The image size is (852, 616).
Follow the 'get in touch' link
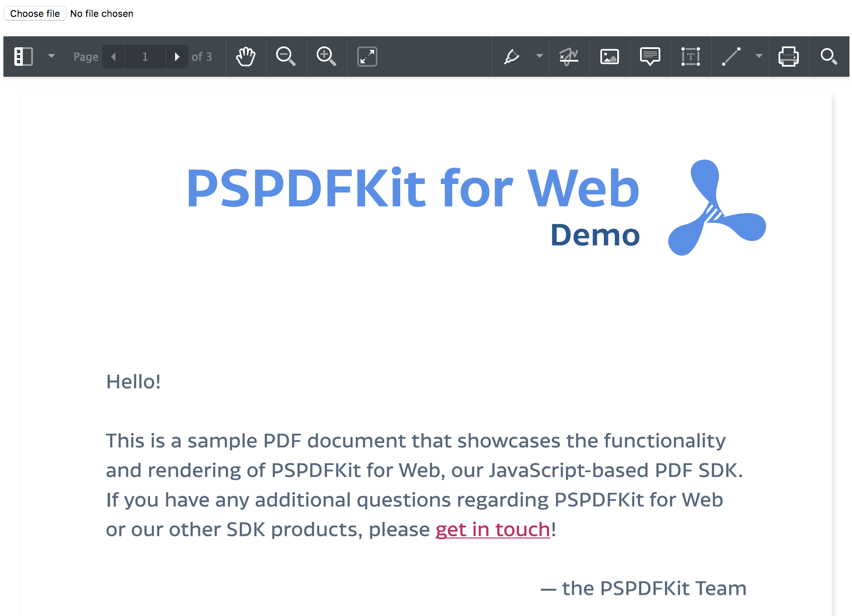click(x=493, y=530)
